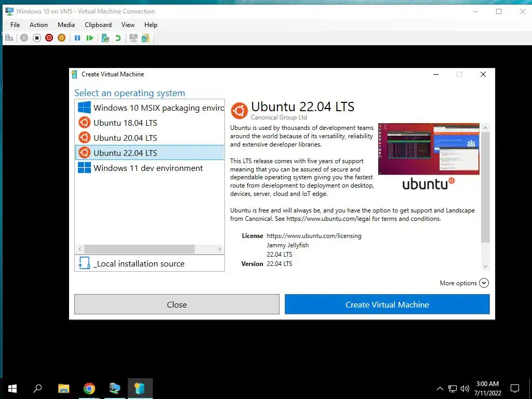
Task: Open Google Chrome from taskbar
Action: click(x=89, y=389)
